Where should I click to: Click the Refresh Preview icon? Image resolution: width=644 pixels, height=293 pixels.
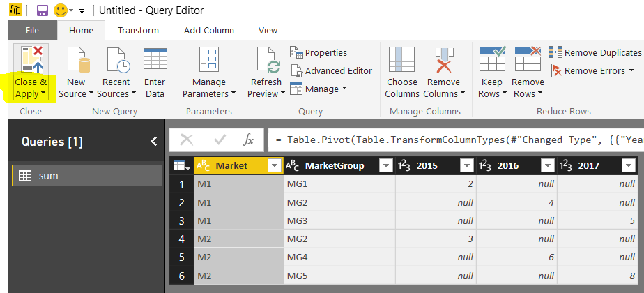268,60
